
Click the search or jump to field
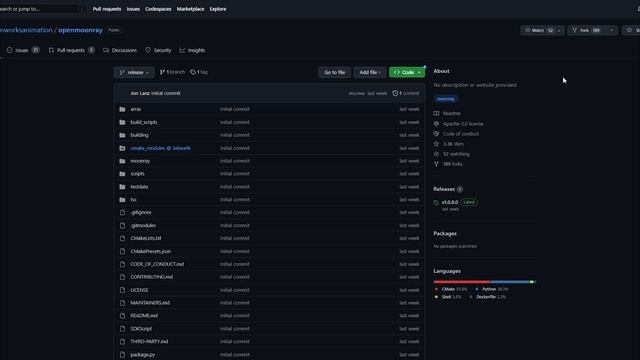click(x=39, y=9)
